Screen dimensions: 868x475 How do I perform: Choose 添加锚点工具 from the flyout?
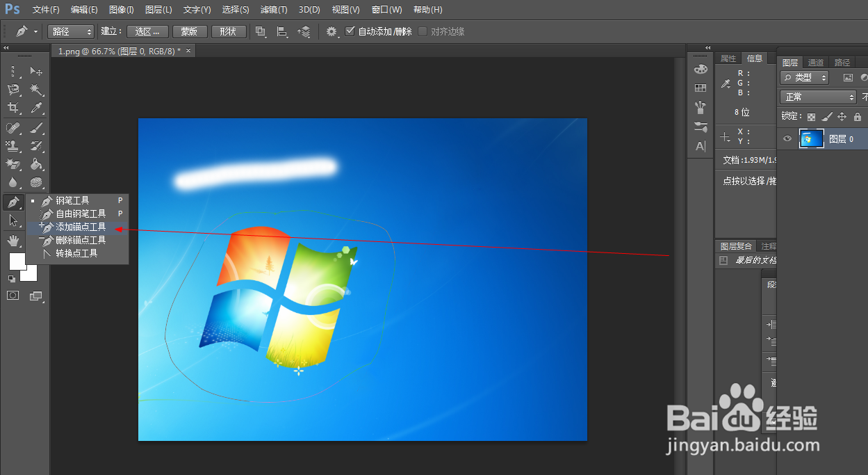pos(78,227)
